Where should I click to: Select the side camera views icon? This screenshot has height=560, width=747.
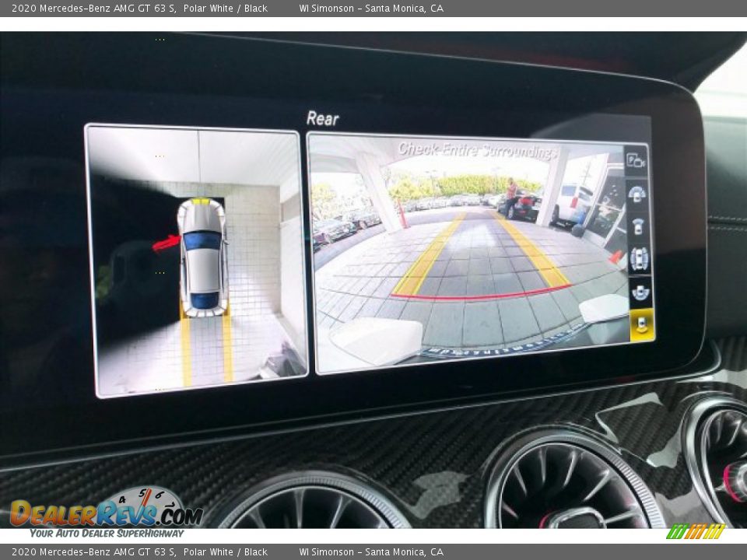(640, 258)
